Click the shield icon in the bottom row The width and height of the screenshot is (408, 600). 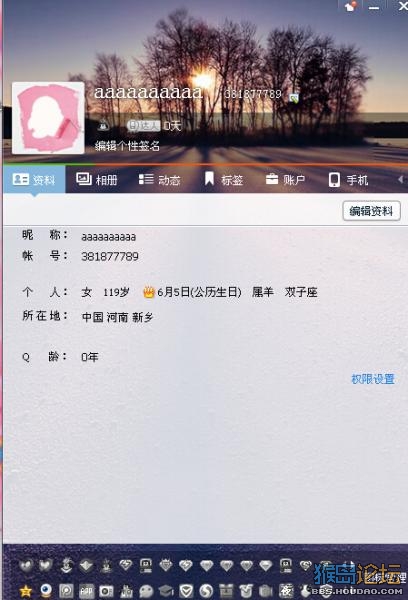[186, 591]
